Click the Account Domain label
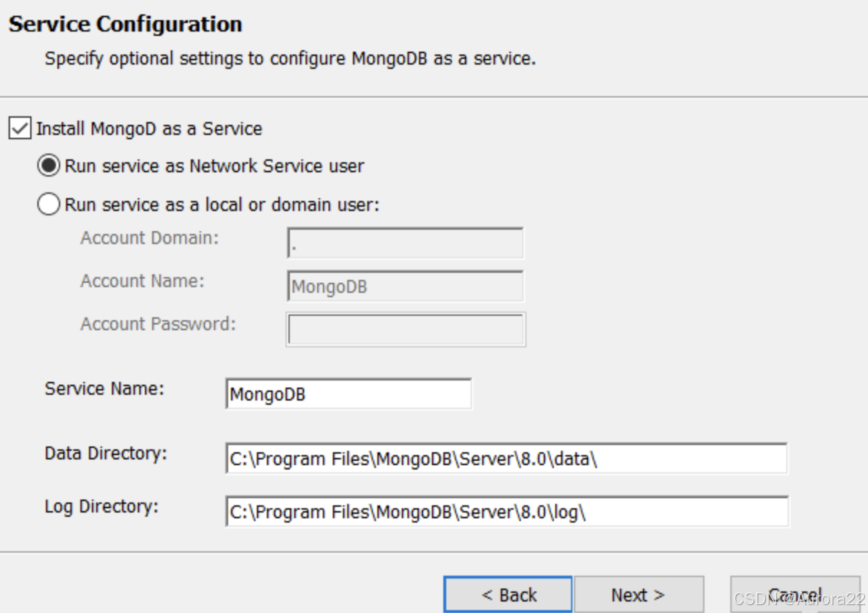The width and height of the screenshot is (868, 613). pyautogui.click(x=150, y=238)
